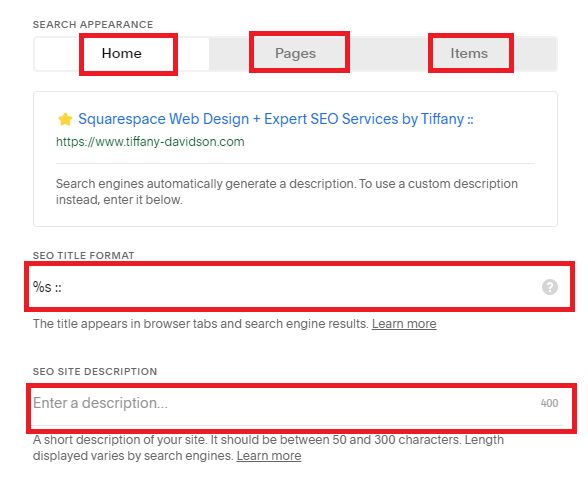Click the 'Search engines automatically generate' text
Image resolution: width=588 pixels, height=489 pixels.
click(287, 192)
